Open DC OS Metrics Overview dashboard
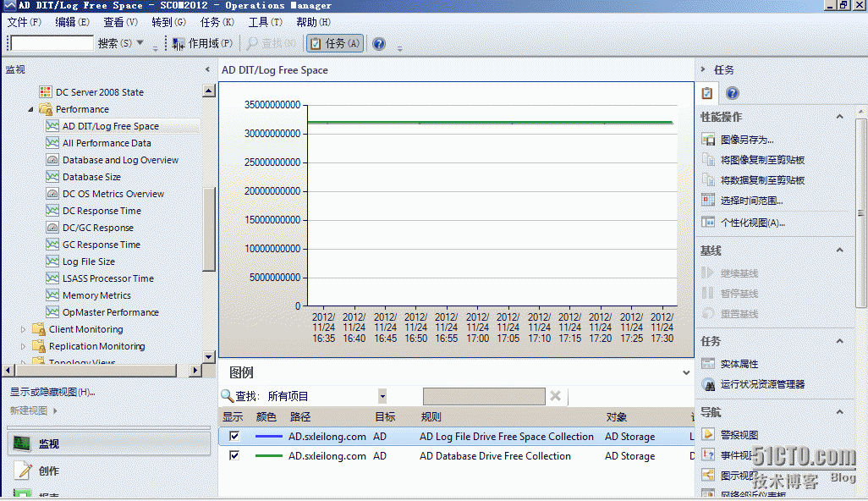The height and width of the screenshot is (501, 868). pyautogui.click(x=113, y=194)
